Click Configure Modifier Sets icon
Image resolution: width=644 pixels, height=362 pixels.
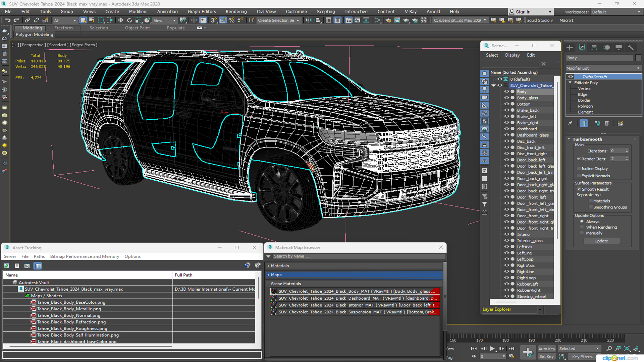pos(620,123)
